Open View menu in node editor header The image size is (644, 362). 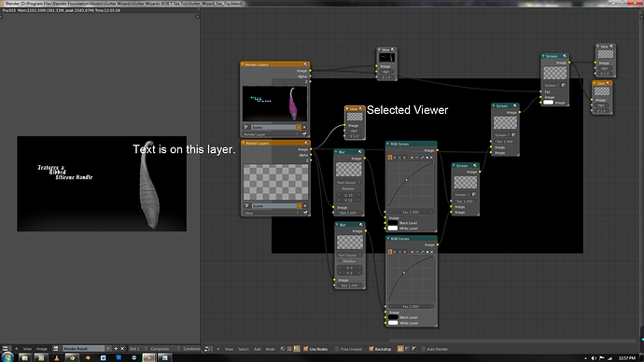pos(229,349)
